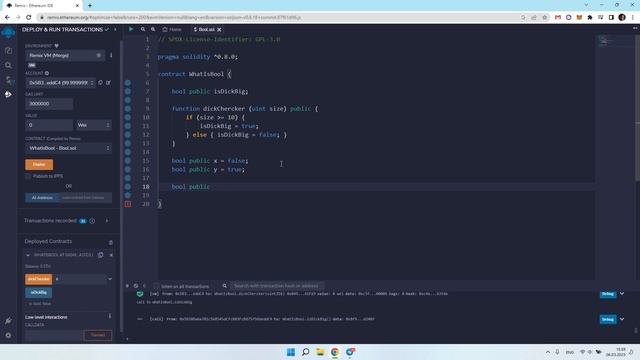This screenshot has width=640, height=360.
Task: Click the blue isDickBig getter button
Action: (x=39, y=292)
